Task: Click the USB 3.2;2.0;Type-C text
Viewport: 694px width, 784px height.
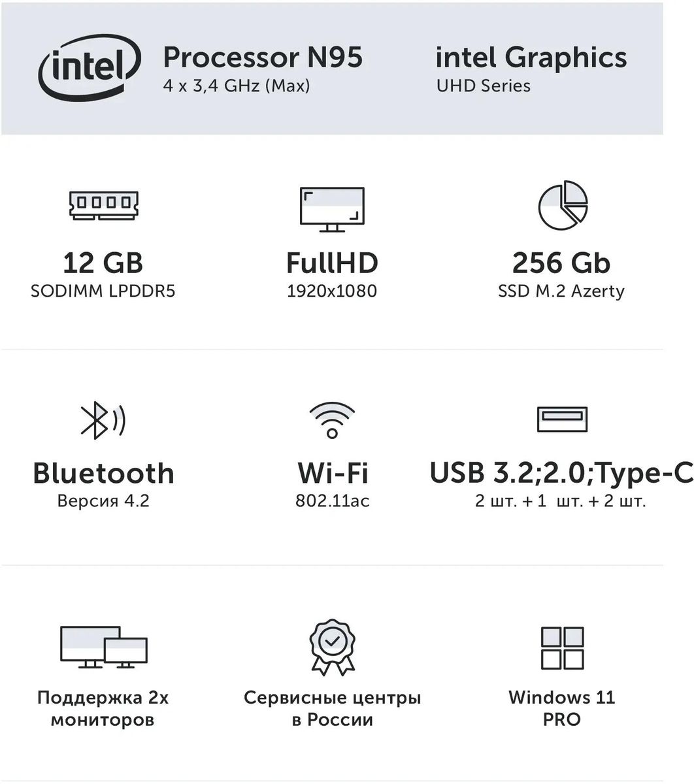Action: tap(561, 473)
